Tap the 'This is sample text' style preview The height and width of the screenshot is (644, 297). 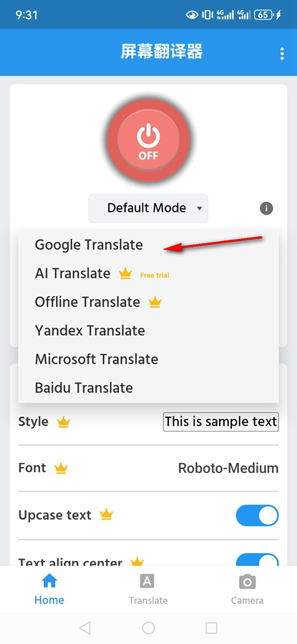tap(221, 421)
